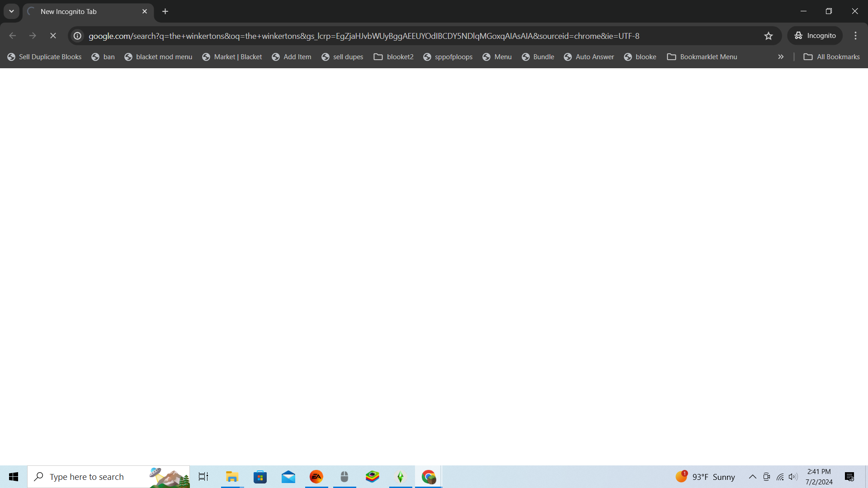View site information icon in address bar

point(78,36)
